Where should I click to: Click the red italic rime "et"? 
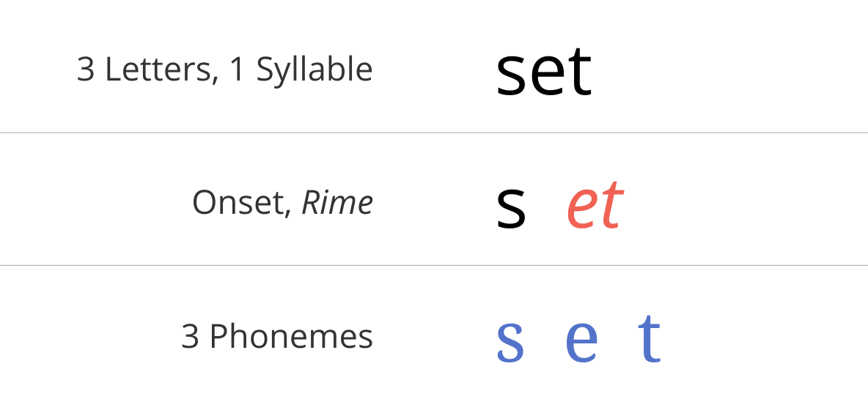595,204
